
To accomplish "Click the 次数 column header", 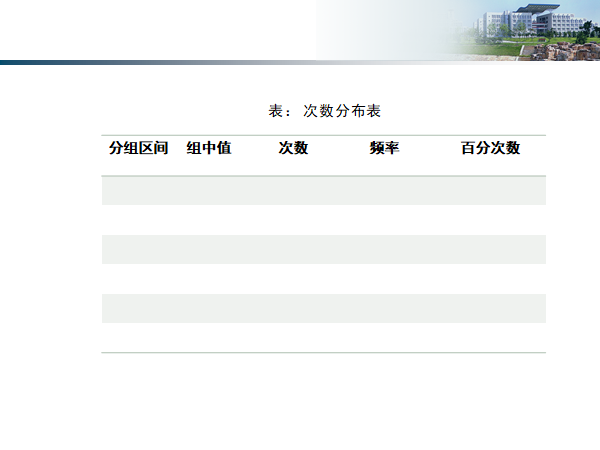I will click(x=293, y=148).
